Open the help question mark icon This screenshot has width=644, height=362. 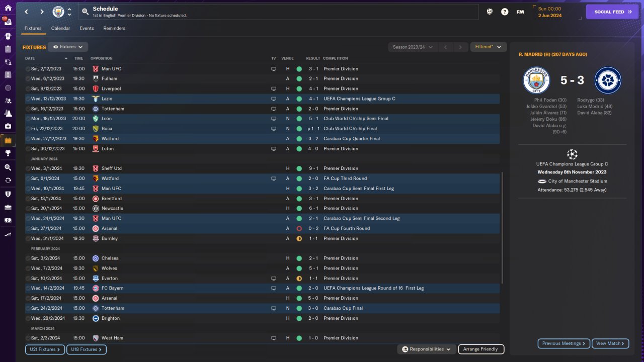tap(505, 12)
